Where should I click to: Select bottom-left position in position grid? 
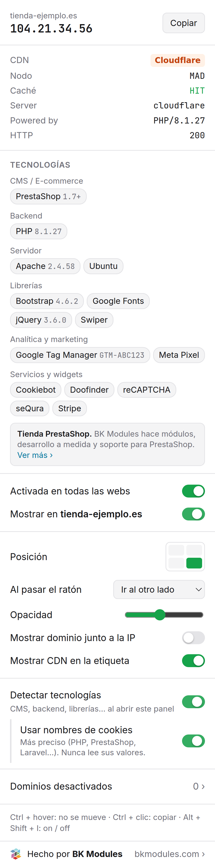[176, 563]
